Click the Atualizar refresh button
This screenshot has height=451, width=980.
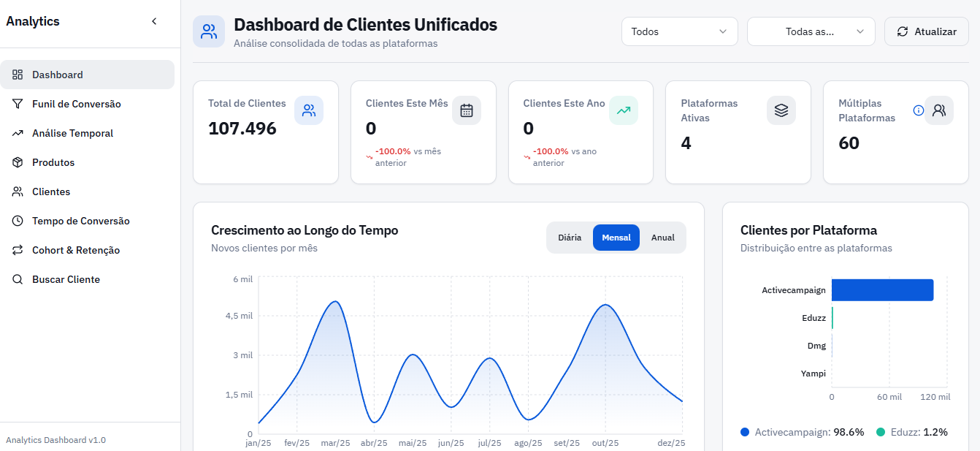coord(926,31)
